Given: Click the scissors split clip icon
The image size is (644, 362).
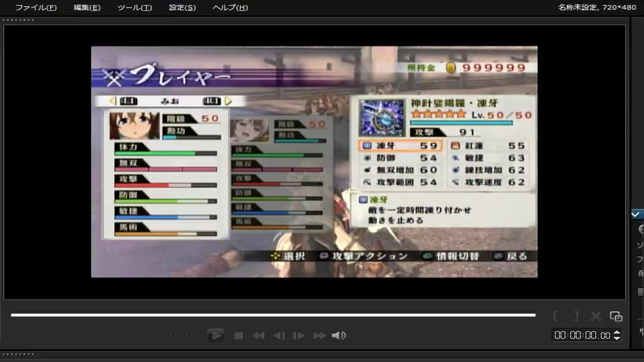Looking at the screenshot, I should pos(596,316).
